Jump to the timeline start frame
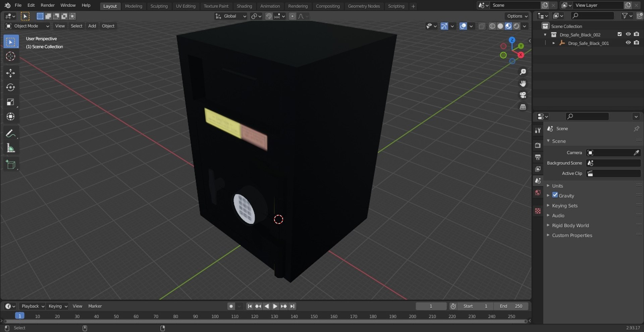Screen dimensions: 644x332 [250, 306]
